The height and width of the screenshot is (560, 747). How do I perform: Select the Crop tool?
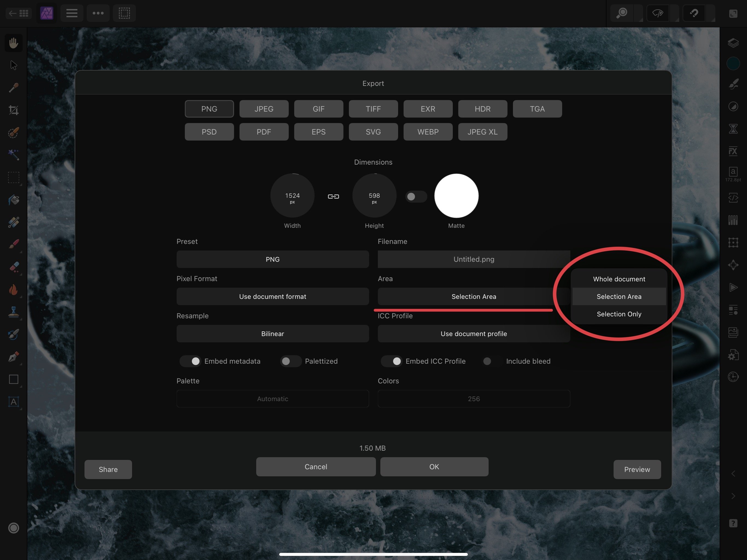click(x=13, y=110)
